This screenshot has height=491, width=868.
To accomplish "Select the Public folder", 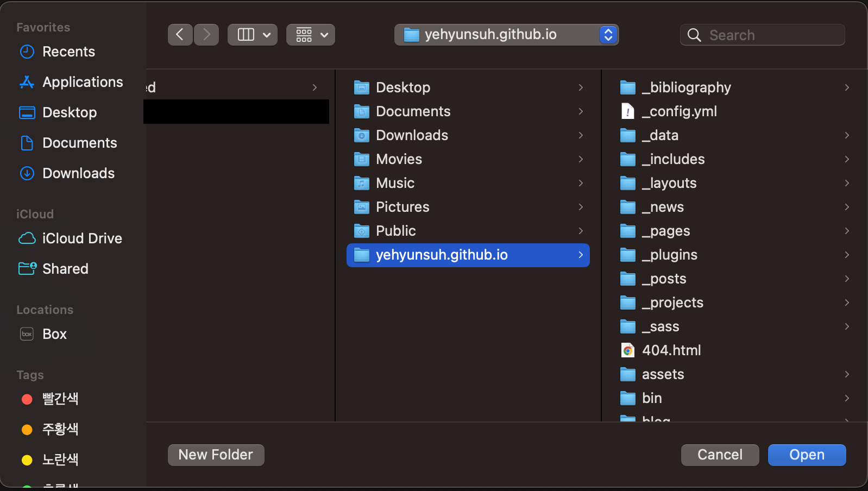I will coord(468,231).
